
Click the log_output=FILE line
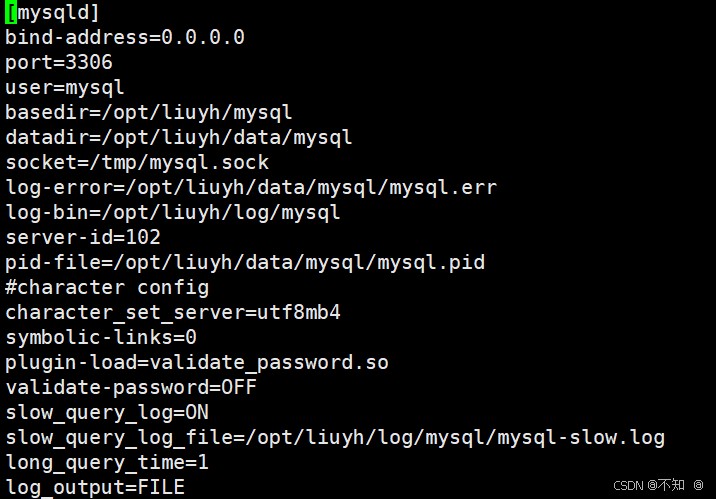pos(94,487)
